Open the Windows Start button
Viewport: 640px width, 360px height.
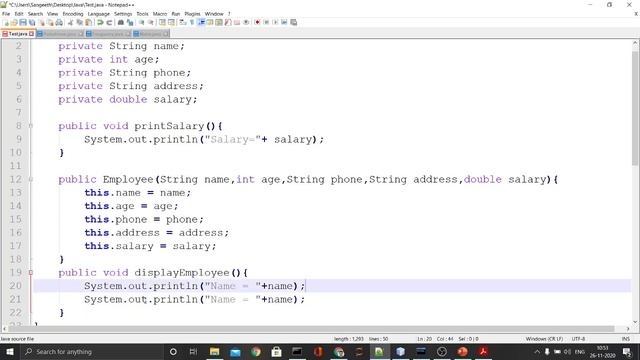coord(10,351)
